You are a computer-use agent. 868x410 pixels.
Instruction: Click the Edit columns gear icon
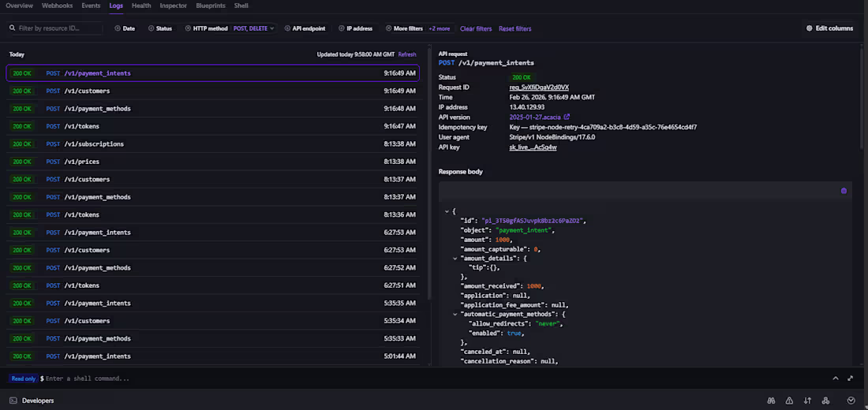pos(810,28)
